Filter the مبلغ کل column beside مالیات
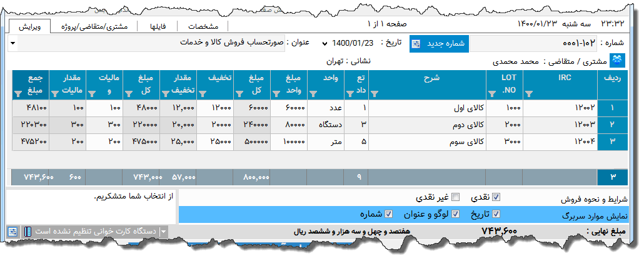This screenshot has width=644, height=263. coord(128,95)
